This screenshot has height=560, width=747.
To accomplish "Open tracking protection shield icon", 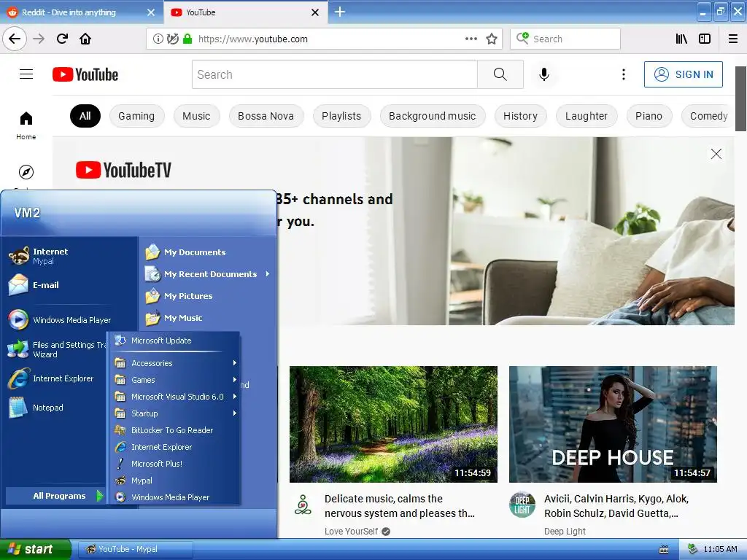I will (172, 39).
